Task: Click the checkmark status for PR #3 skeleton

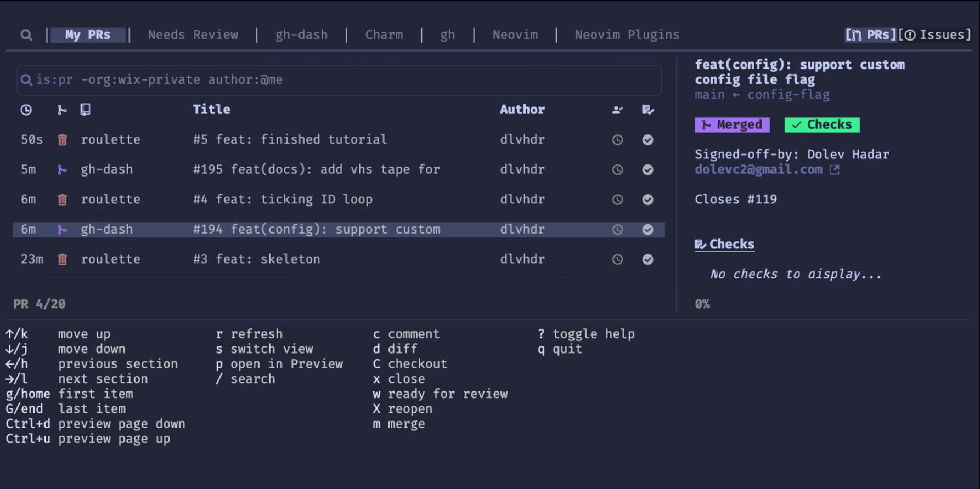Action: point(647,259)
